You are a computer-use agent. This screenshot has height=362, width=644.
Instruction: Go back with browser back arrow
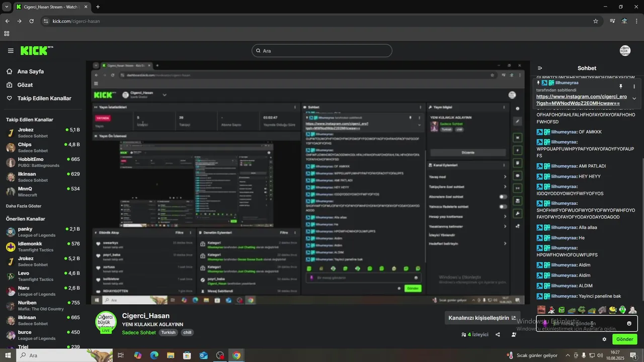click(x=7, y=21)
